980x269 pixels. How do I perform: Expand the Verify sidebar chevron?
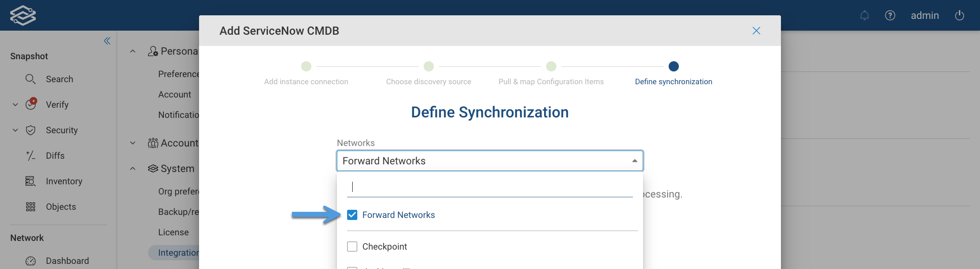(x=15, y=105)
